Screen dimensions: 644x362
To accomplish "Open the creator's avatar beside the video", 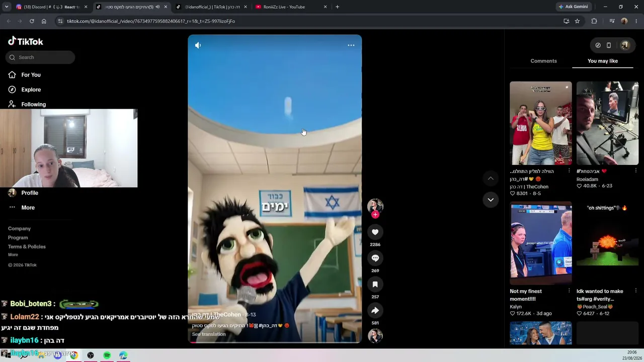I will [375, 206].
